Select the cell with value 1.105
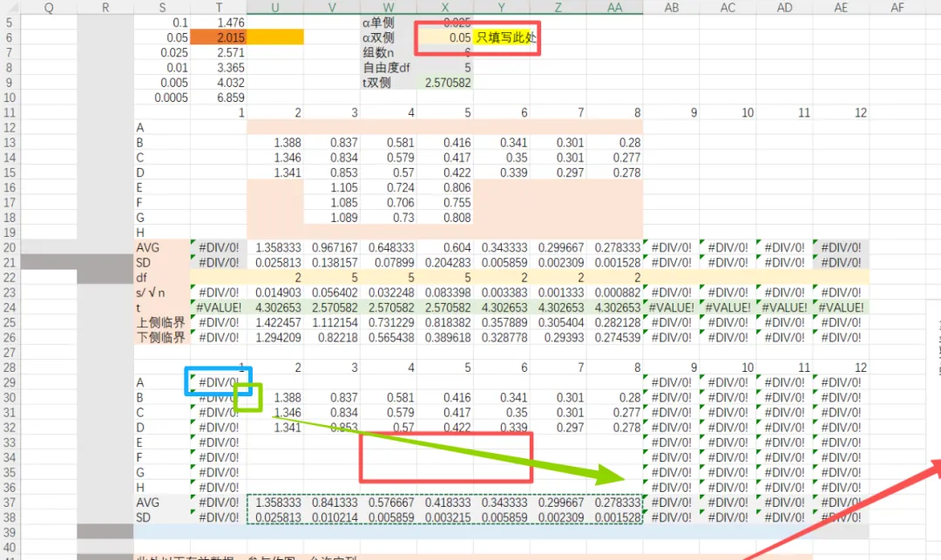 tap(332, 187)
